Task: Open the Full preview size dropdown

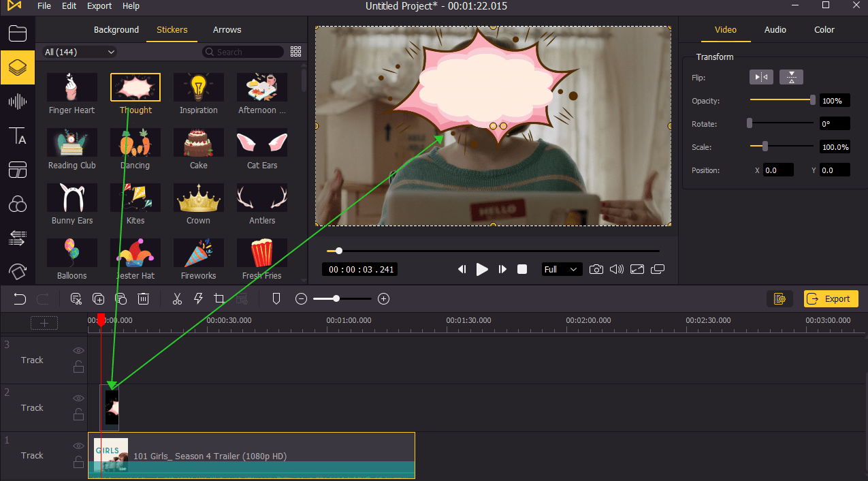Action: pyautogui.click(x=561, y=269)
